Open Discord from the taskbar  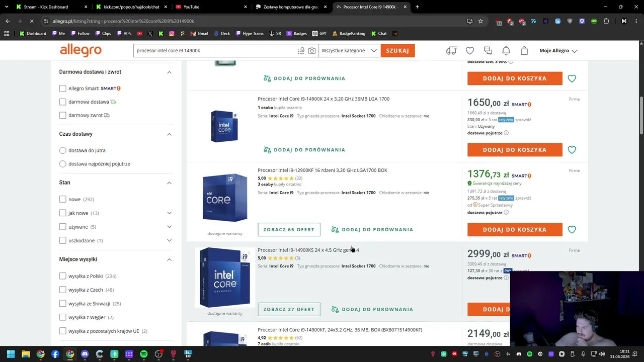(x=85, y=354)
